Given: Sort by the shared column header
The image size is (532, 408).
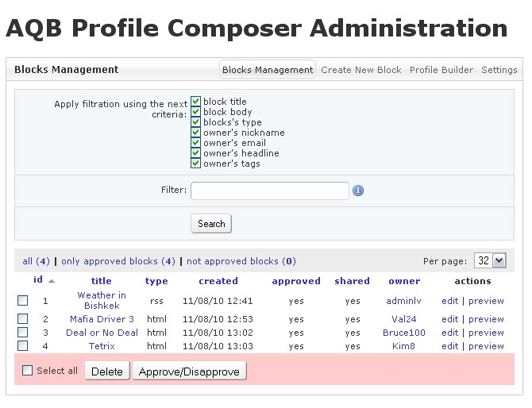Looking at the screenshot, I should point(352,281).
